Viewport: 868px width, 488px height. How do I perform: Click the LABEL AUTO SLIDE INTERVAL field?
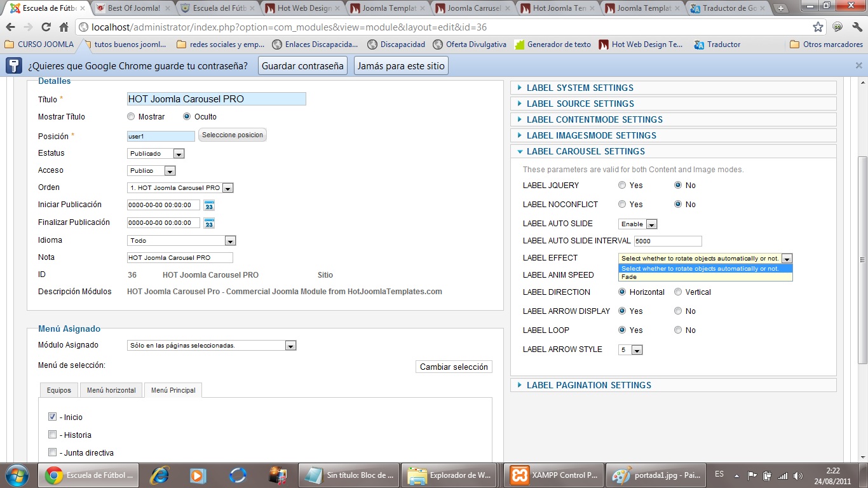coord(668,241)
